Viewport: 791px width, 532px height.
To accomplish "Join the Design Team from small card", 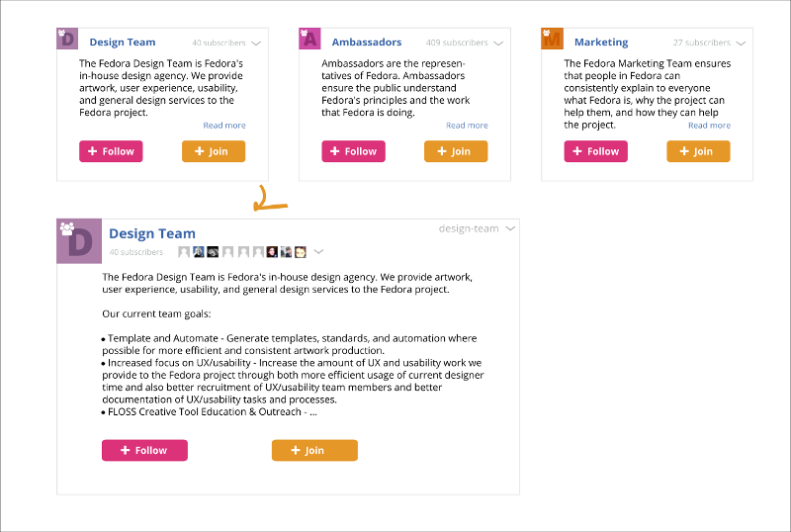I will coord(214,151).
